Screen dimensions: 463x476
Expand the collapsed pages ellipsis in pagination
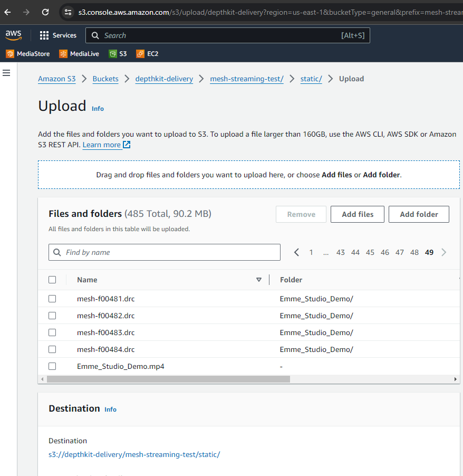click(x=326, y=253)
